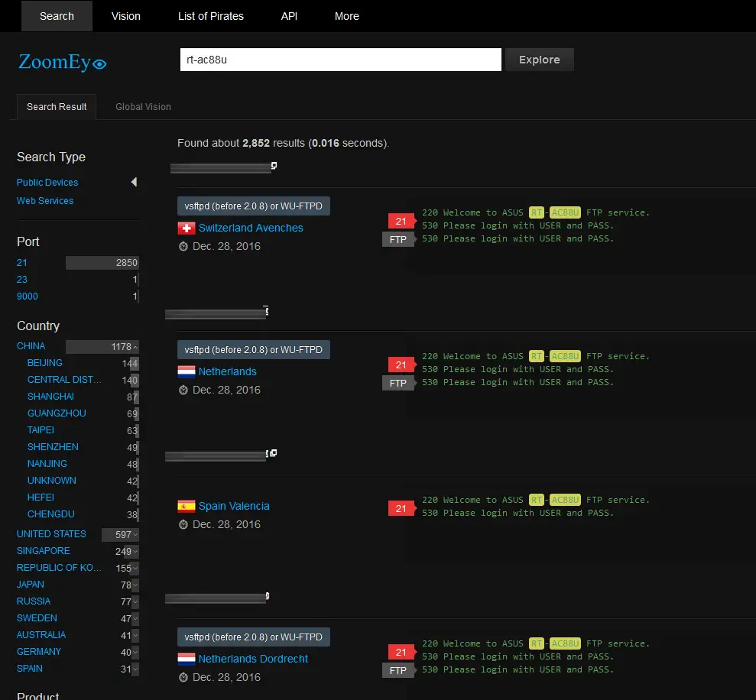756x700 pixels.
Task: Click the Explore button
Action: [x=540, y=60]
